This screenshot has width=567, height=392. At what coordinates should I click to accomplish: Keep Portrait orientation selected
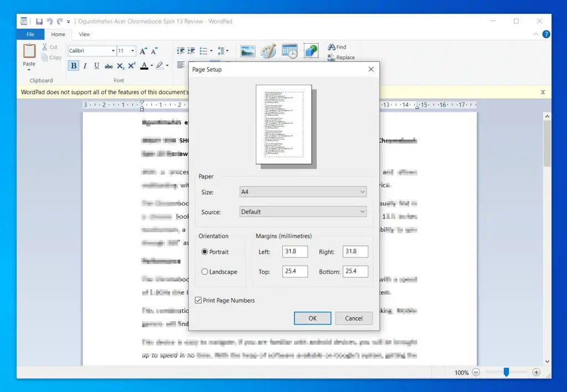206,252
